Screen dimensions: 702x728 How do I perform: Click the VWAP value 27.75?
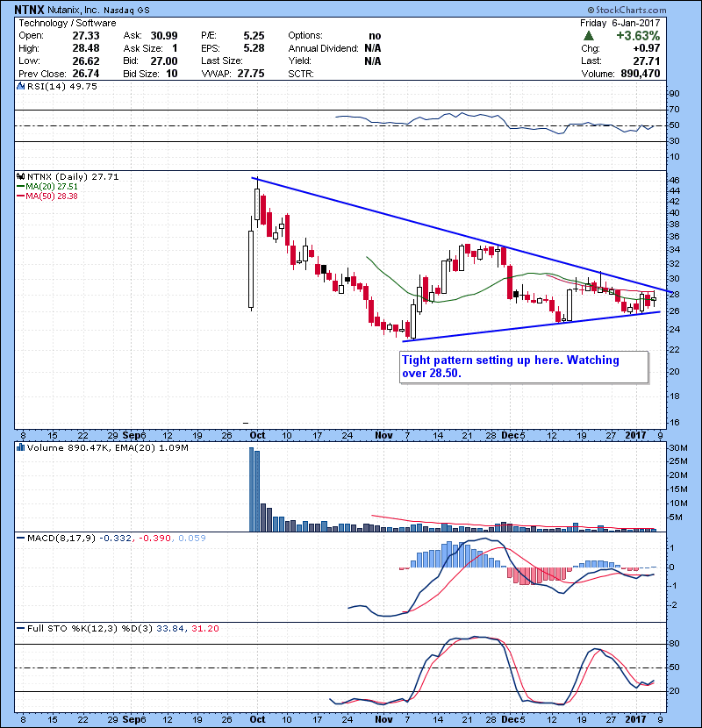click(x=251, y=74)
